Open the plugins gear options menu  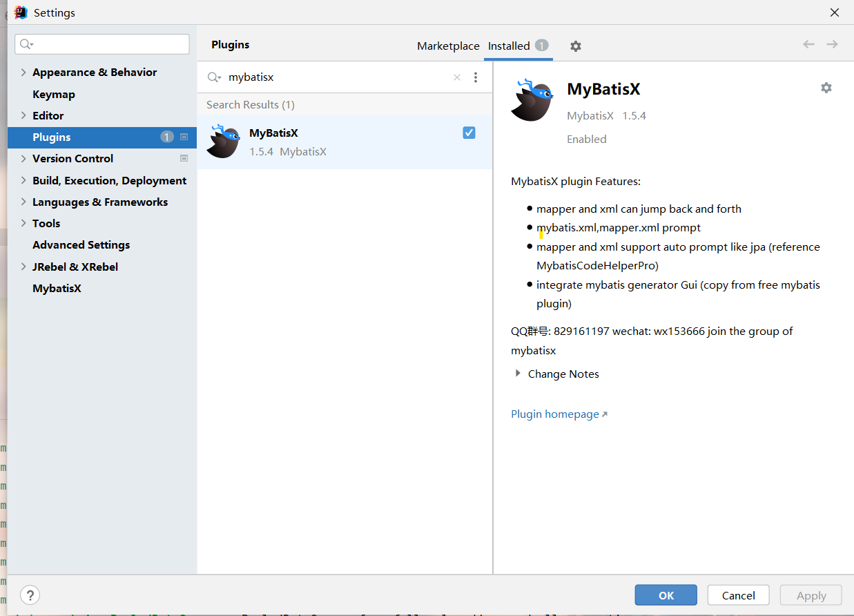(x=576, y=46)
